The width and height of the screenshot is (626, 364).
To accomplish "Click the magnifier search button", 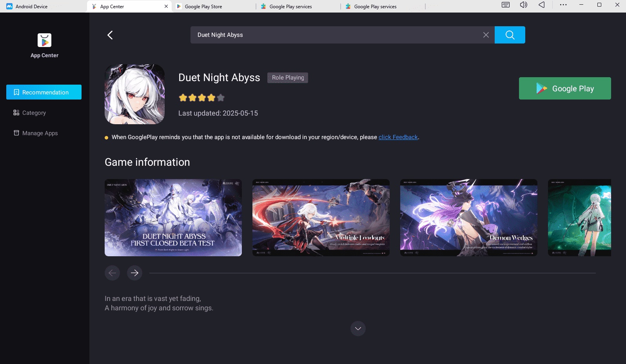I will (x=510, y=35).
